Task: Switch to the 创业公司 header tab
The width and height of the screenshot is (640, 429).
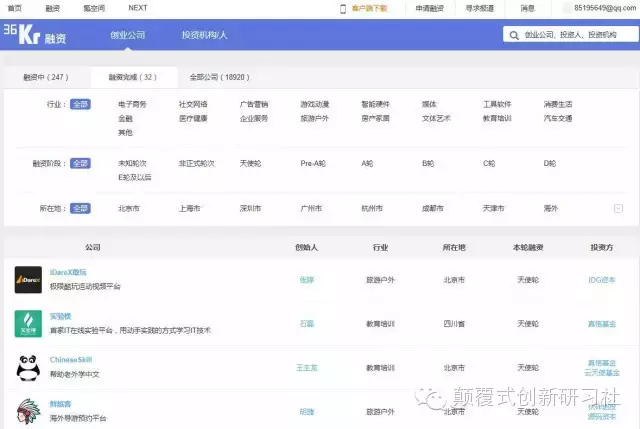Action: pyautogui.click(x=127, y=35)
